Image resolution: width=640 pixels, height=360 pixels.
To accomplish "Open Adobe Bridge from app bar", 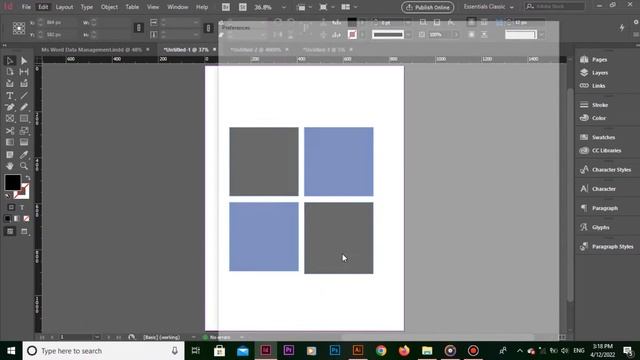I will [x=226, y=7].
